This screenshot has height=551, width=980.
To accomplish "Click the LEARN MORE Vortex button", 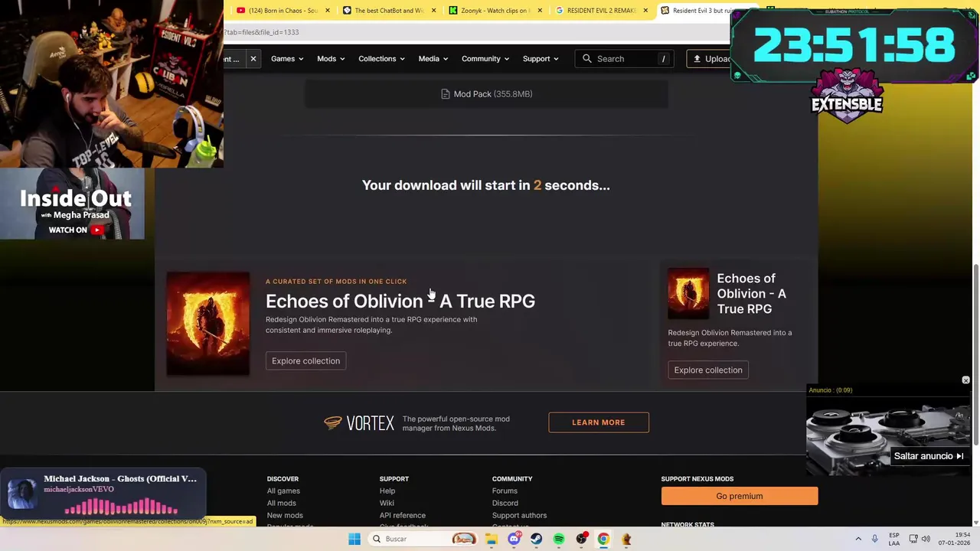I will click(599, 422).
